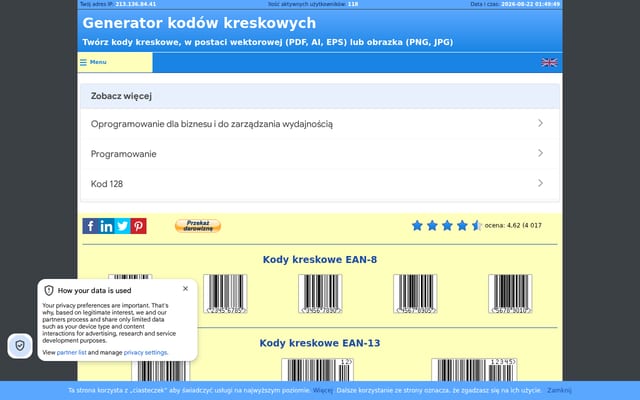Open the Kod 128 link
Screen dimensions: 640x400
(107, 184)
